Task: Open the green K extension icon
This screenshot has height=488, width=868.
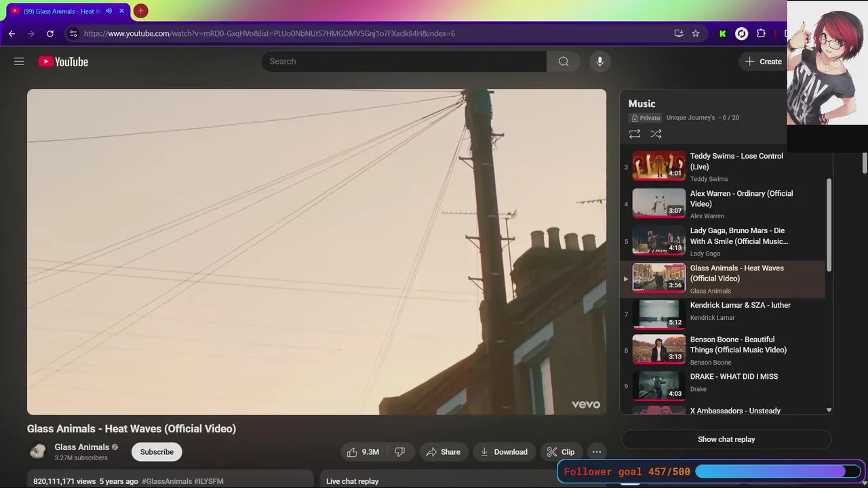Action: pos(722,33)
